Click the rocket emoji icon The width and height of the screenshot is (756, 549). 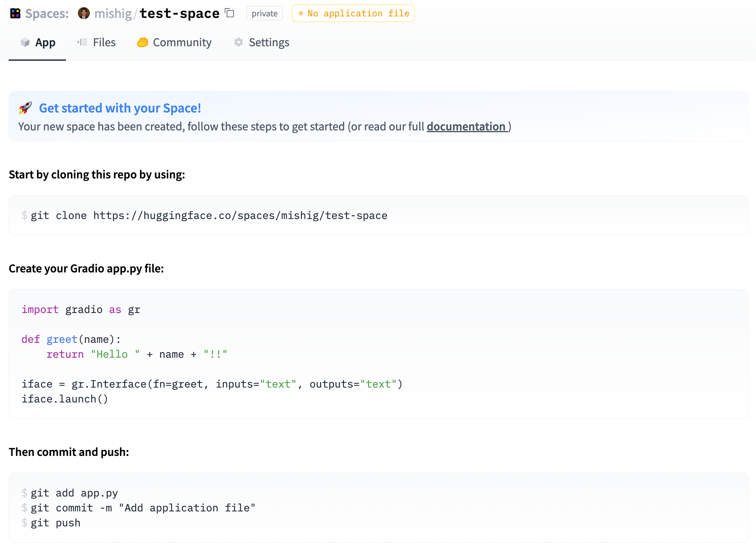click(25, 108)
